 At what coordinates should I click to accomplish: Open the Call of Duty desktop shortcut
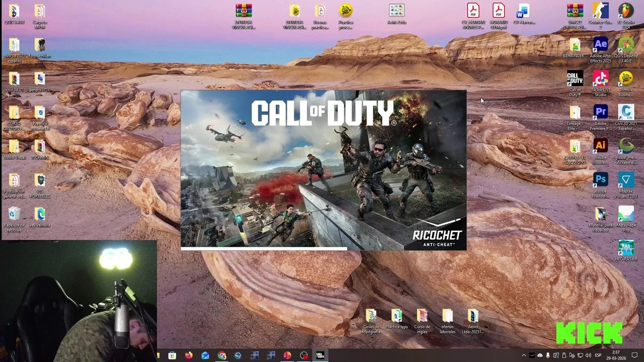pos(575,84)
